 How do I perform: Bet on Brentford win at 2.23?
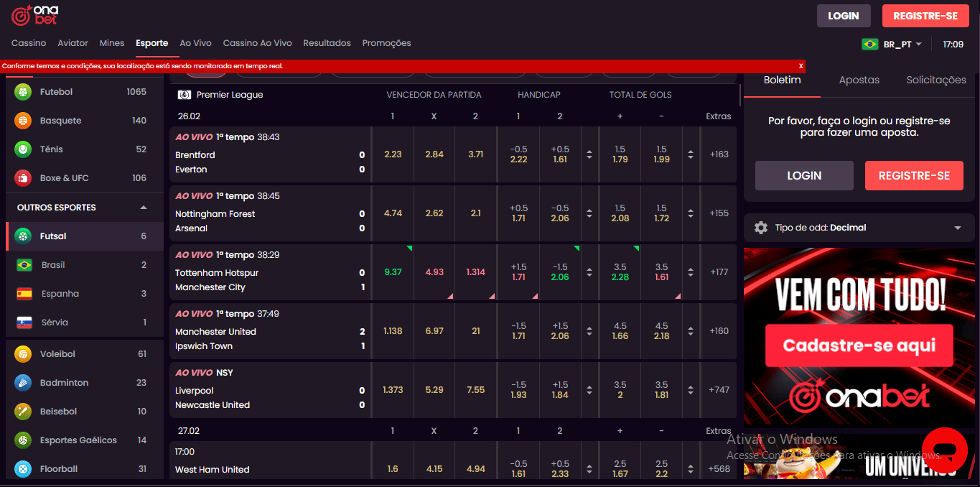[x=393, y=154]
